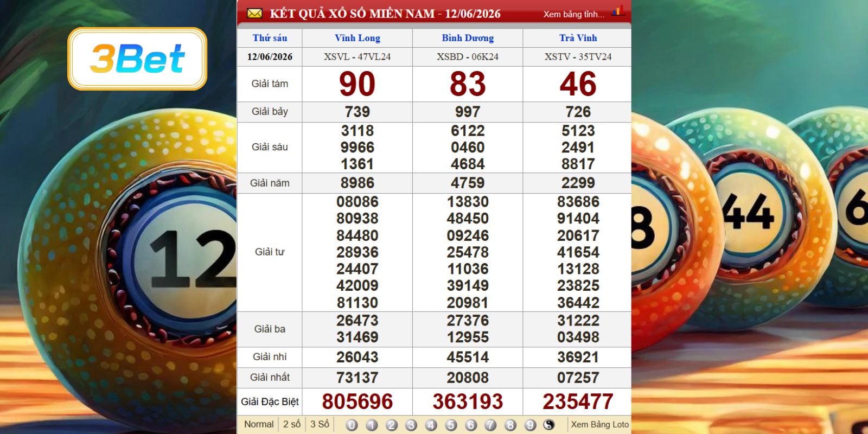The width and height of the screenshot is (868, 434).
Task: Click giải sáu number 8817
Action: click(578, 164)
